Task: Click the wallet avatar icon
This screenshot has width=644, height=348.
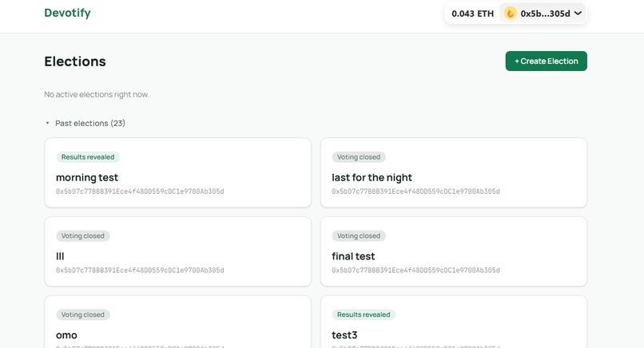Action: (510, 14)
